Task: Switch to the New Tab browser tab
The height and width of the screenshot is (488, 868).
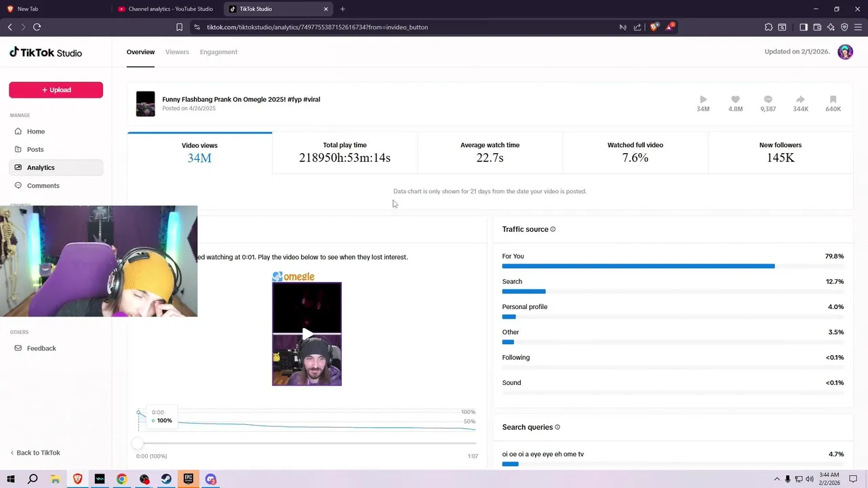Action: pos(54,9)
